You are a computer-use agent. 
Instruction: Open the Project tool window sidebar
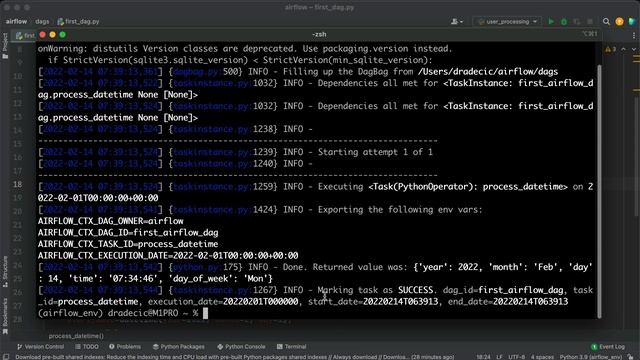[5, 46]
